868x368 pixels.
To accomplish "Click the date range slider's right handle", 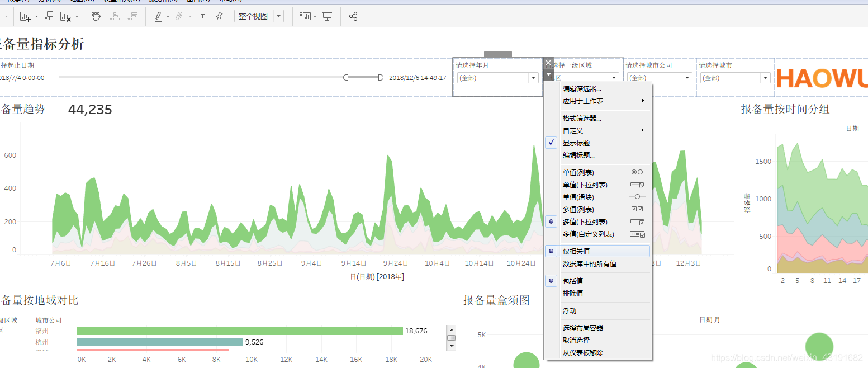I will coord(381,78).
